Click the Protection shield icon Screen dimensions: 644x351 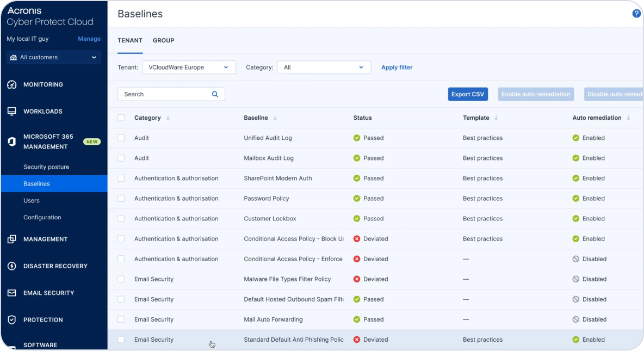[12, 320]
